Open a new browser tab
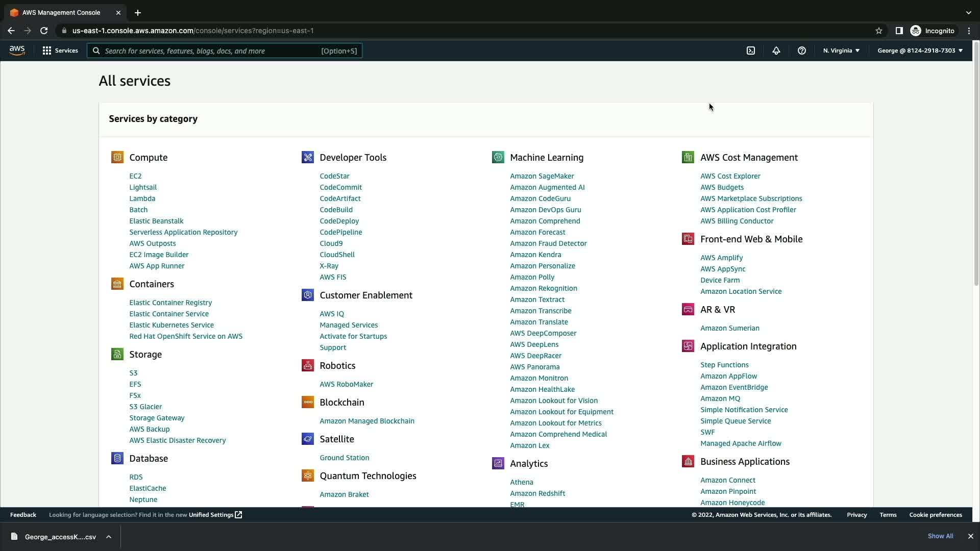 click(138, 12)
